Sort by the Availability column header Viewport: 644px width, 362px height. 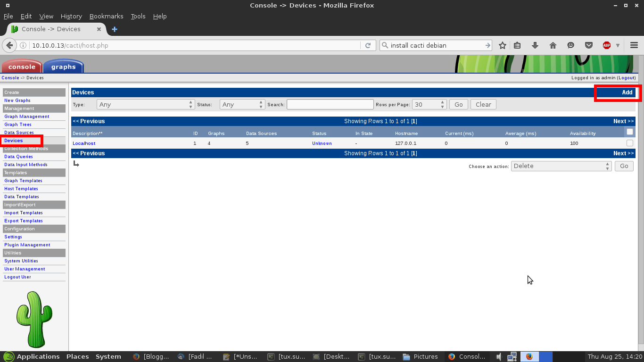[x=583, y=134]
